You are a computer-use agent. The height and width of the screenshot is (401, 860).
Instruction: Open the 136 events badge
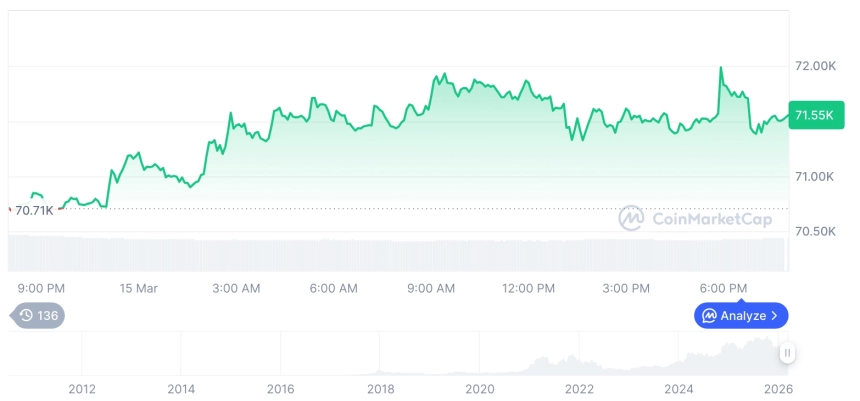point(38,315)
